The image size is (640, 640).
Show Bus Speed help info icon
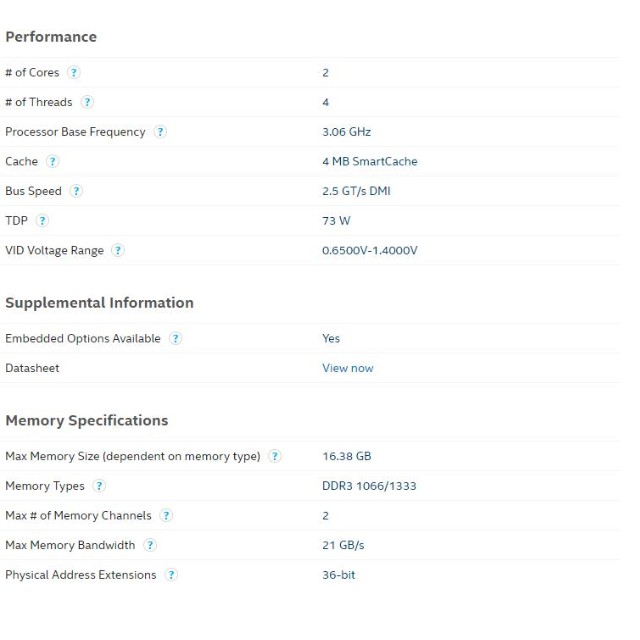[x=76, y=191]
